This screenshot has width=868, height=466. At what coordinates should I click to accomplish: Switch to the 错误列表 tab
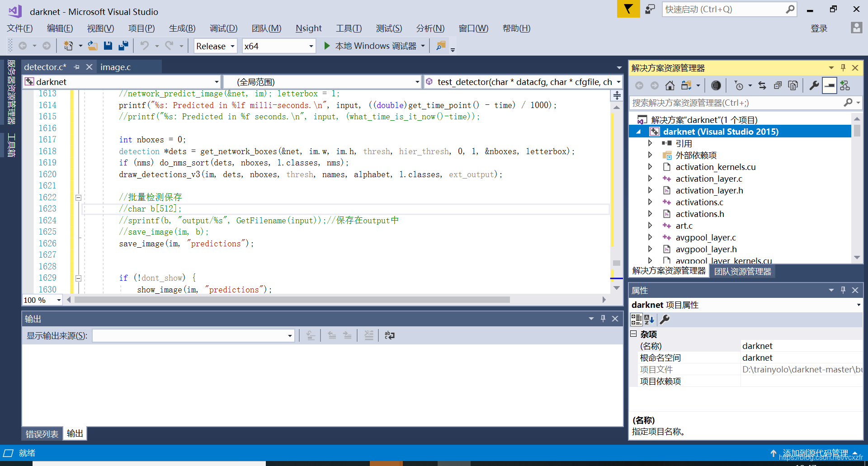click(42, 434)
